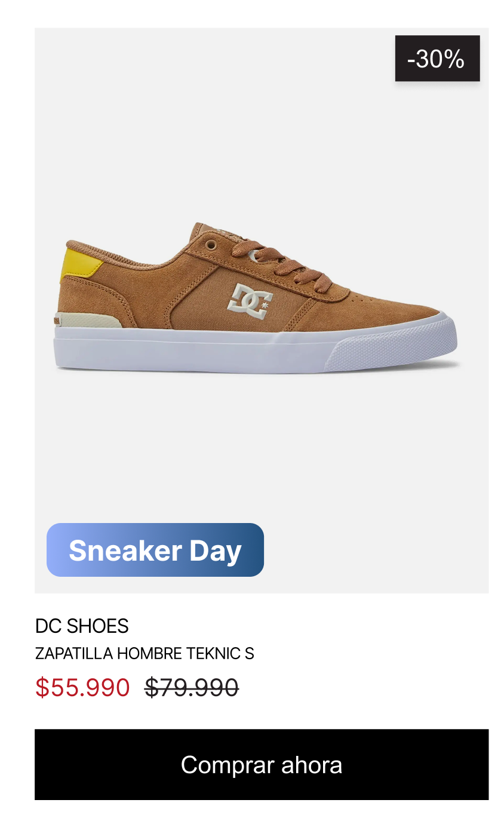Click the DC logo on the sneaker
Viewport: 504px width, 815px height.
click(x=250, y=298)
